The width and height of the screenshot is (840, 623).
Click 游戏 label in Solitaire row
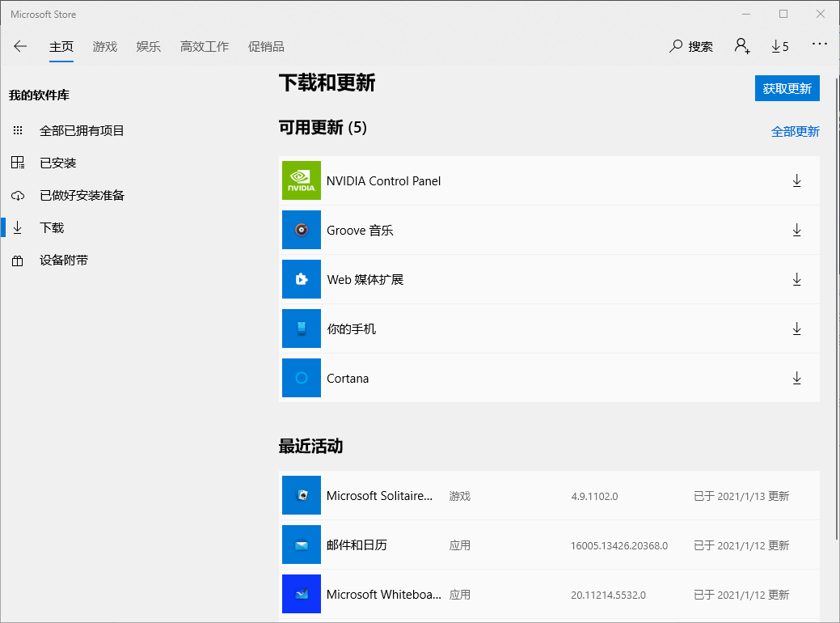point(460,497)
